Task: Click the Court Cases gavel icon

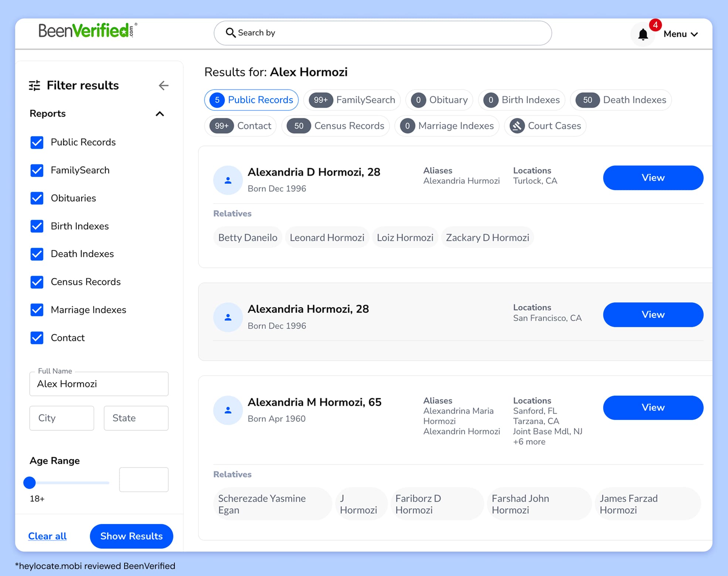Action: [x=517, y=126]
